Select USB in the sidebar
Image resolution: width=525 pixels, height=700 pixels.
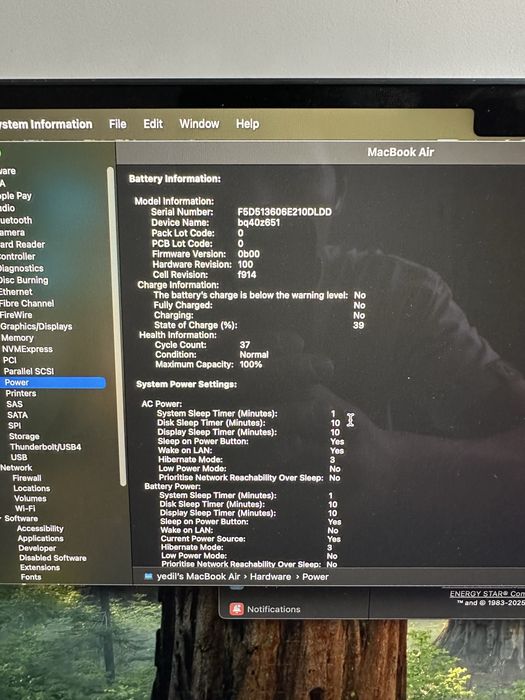pos(19,457)
